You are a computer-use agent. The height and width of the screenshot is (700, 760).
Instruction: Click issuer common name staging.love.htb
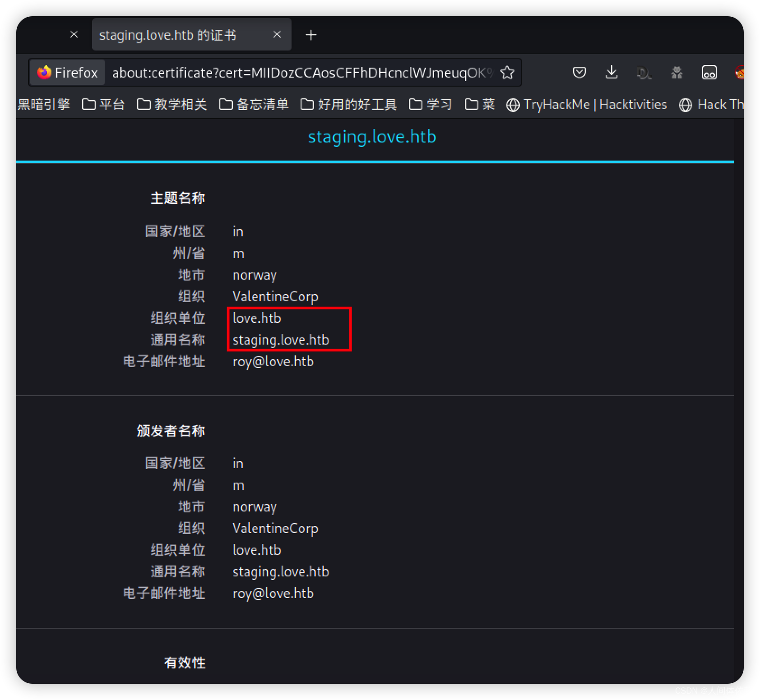coord(281,571)
